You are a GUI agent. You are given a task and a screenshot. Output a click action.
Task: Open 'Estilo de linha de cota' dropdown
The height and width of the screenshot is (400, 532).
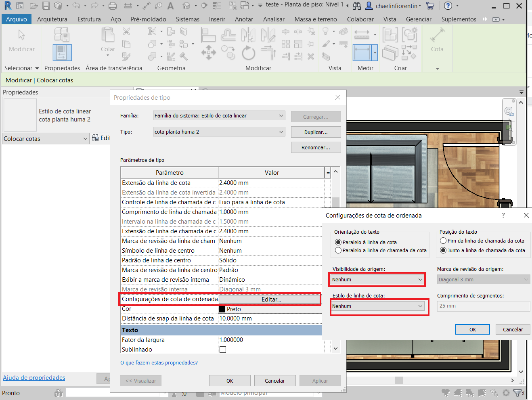377,306
